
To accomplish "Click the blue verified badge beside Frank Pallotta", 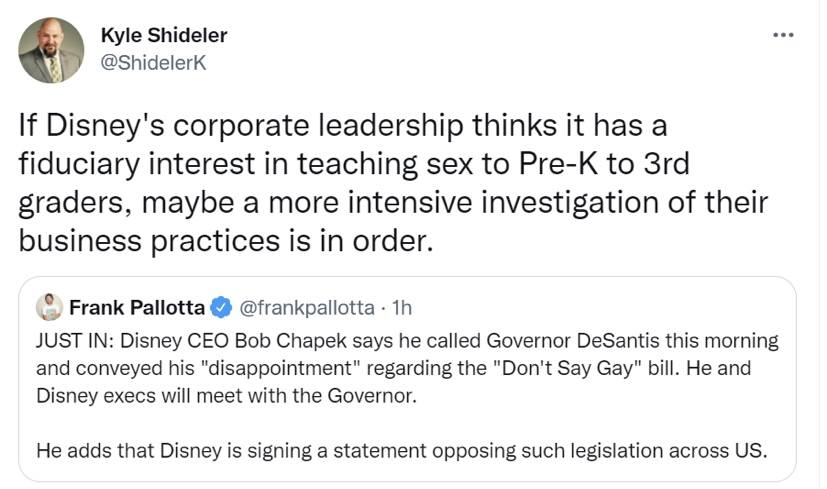I will 220,305.
